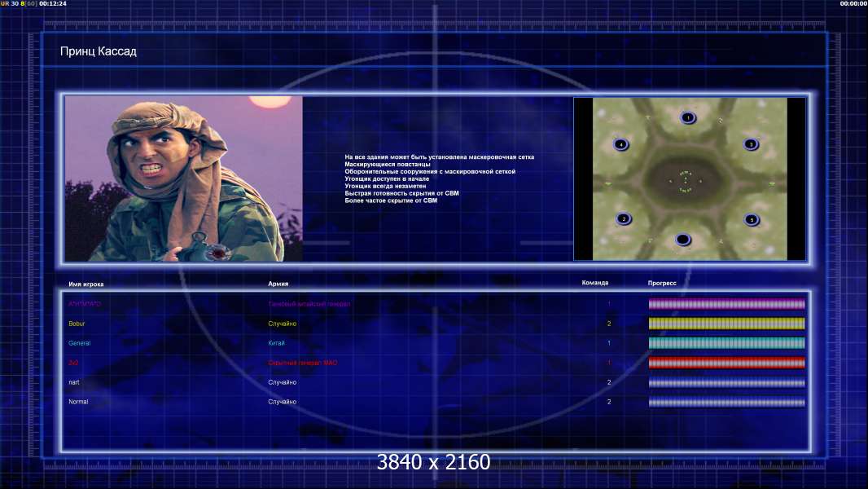Select player name 'Normal'
This screenshot has height=489, width=868.
(x=78, y=402)
